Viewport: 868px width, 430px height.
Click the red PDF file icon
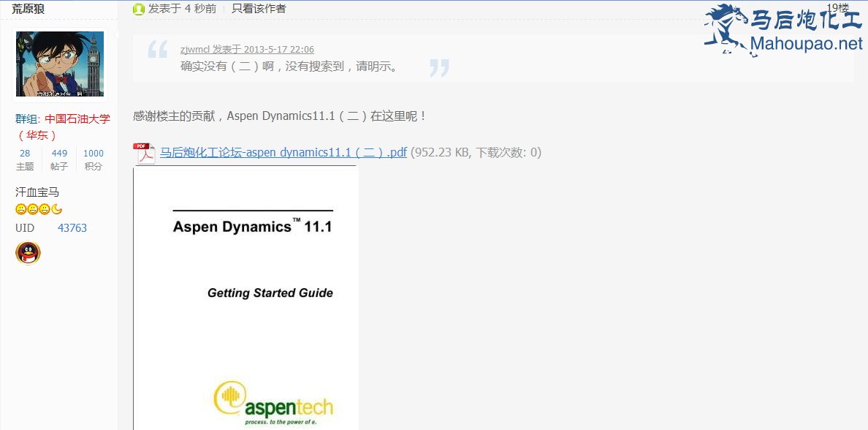pyautogui.click(x=144, y=153)
